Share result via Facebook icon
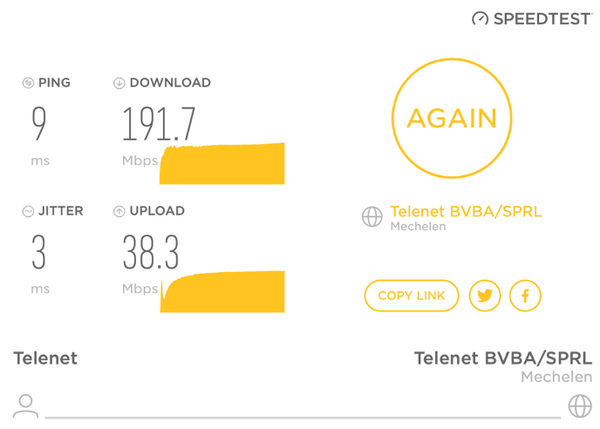Screen dimensions: 600x429 pyautogui.click(x=525, y=295)
